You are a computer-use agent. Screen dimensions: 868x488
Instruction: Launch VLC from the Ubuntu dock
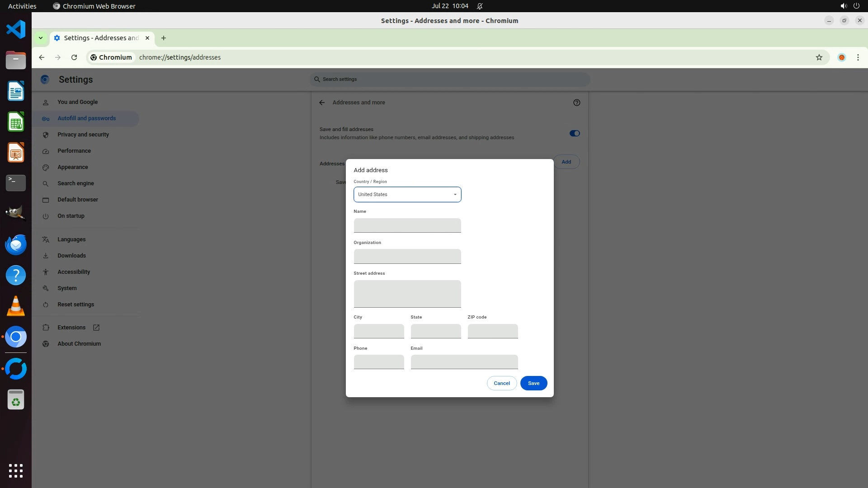[16, 306]
